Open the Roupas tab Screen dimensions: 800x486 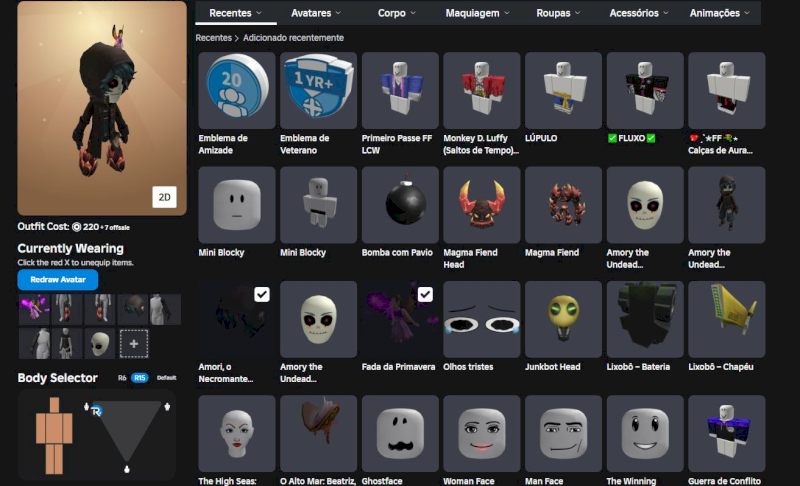click(558, 13)
